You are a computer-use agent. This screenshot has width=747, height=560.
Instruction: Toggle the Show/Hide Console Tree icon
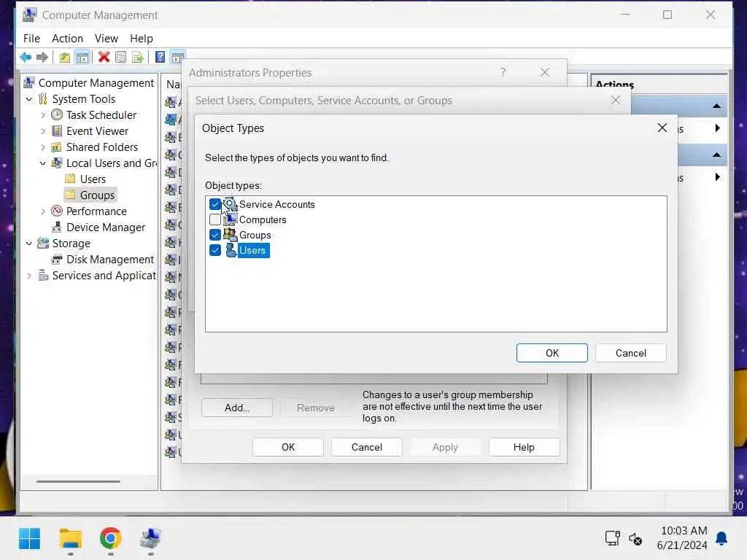pos(82,58)
